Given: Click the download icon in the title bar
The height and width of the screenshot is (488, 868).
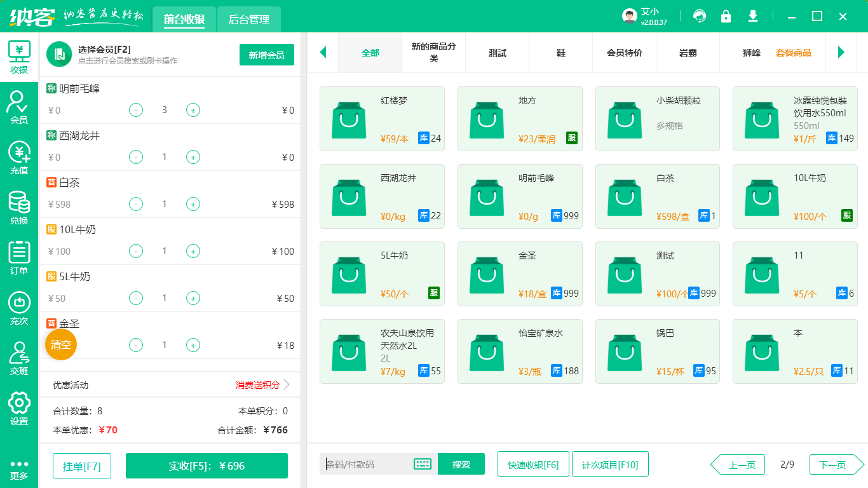Looking at the screenshot, I should coord(753,16).
